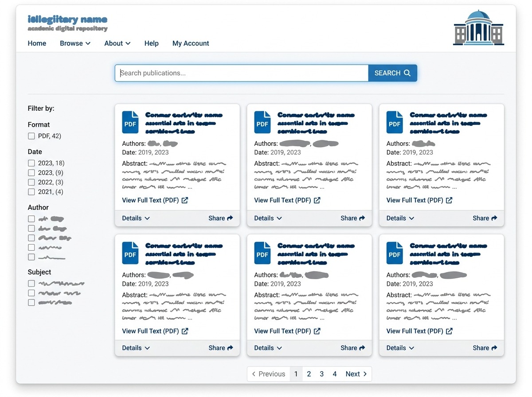Tick the last checkbox under Subject
Screen dimensions: 532x397
pos(31,303)
